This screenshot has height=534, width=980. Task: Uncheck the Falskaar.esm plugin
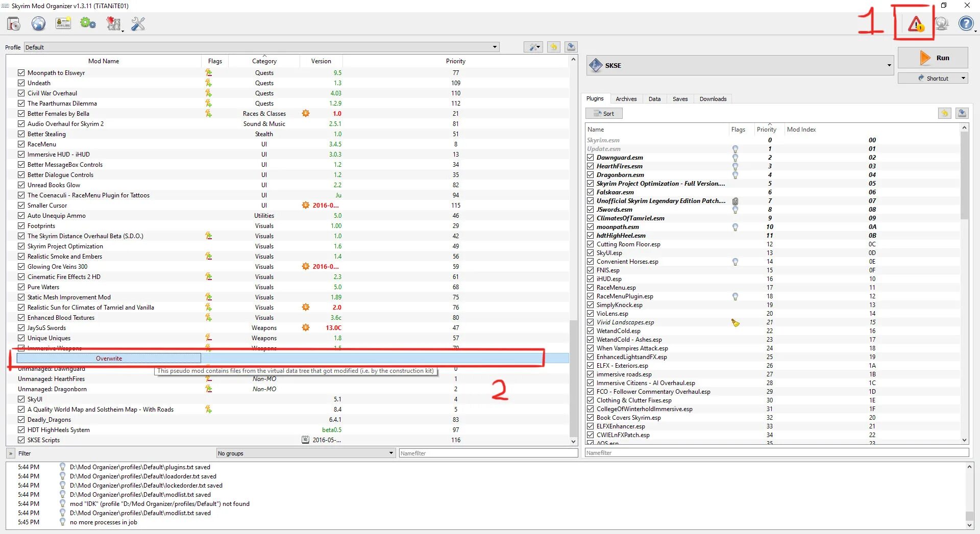591,192
